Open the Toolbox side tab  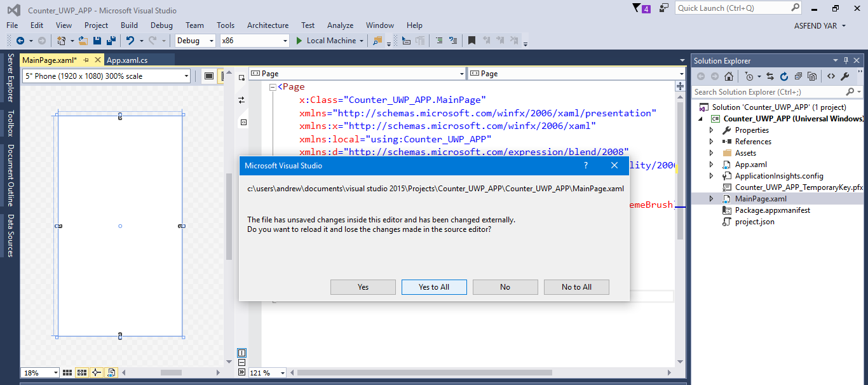(x=10, y=123)
